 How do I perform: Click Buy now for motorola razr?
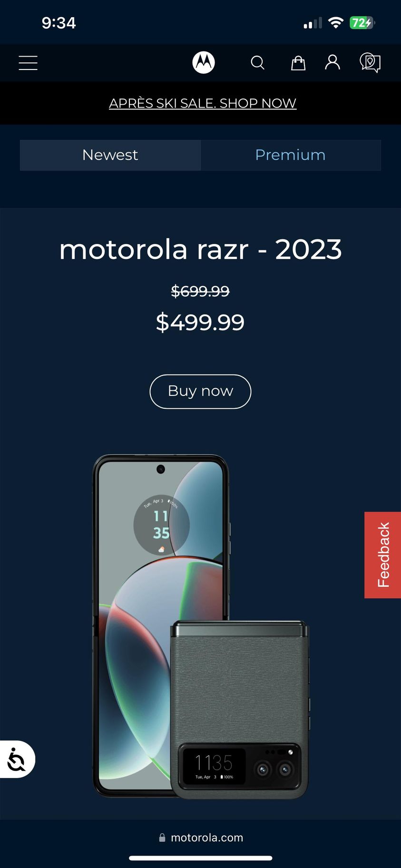coord(200,391)
